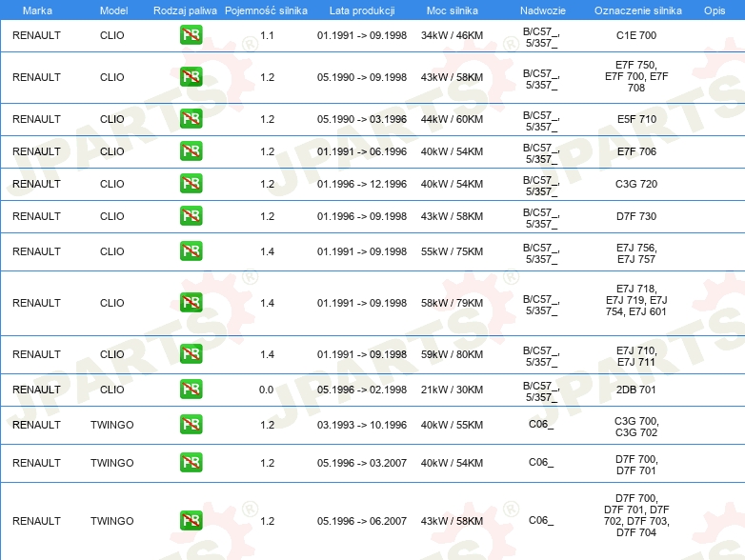
Task: Click the fuel icon in the E5F 710 row
Action: point(191,119)
